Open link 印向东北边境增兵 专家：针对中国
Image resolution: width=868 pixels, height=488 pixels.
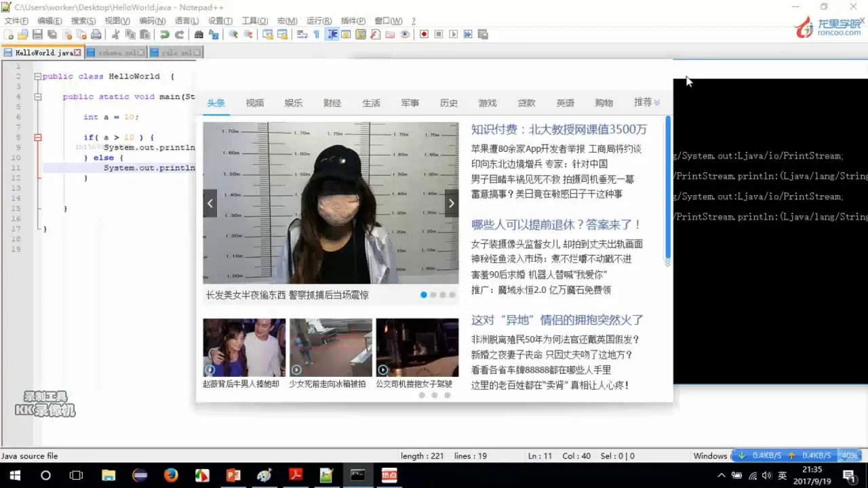[539, 163]
